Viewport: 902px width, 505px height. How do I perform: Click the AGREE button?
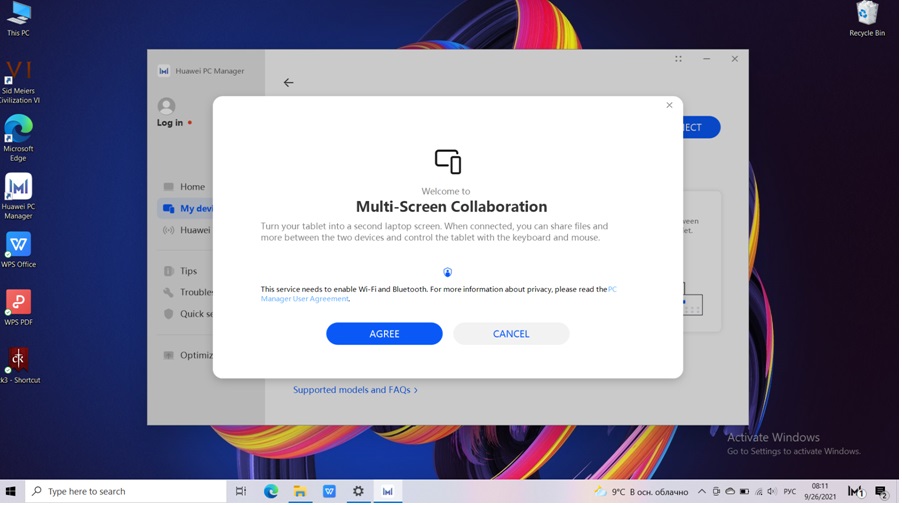pyautogui.click(x=384, y=334)
